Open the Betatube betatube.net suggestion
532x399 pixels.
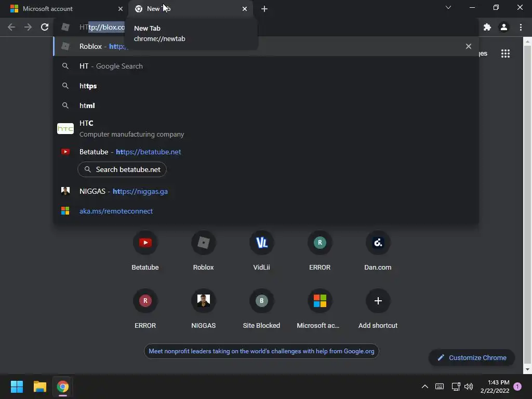tap(266, 152)
